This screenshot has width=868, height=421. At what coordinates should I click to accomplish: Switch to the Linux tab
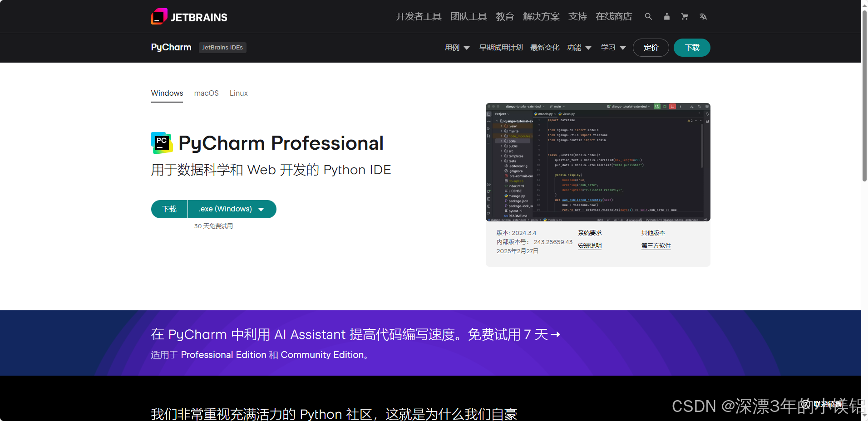pyautogui.click(x=239, y=93)
